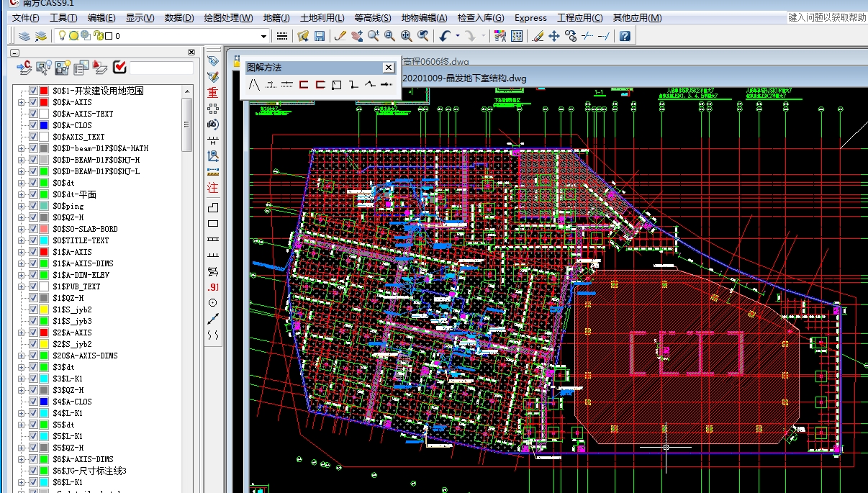Expand the $2$A-AXIS layer node
Viewport: 868px width, 493px height.
[x=22, y=333]
